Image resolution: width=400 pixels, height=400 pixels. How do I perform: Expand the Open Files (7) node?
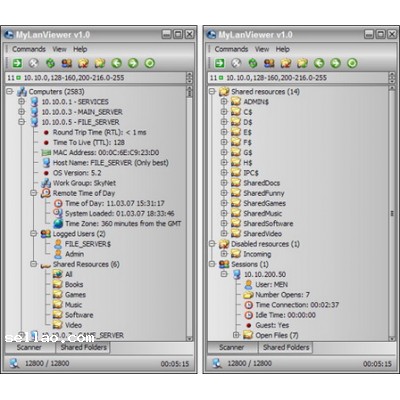236,335
